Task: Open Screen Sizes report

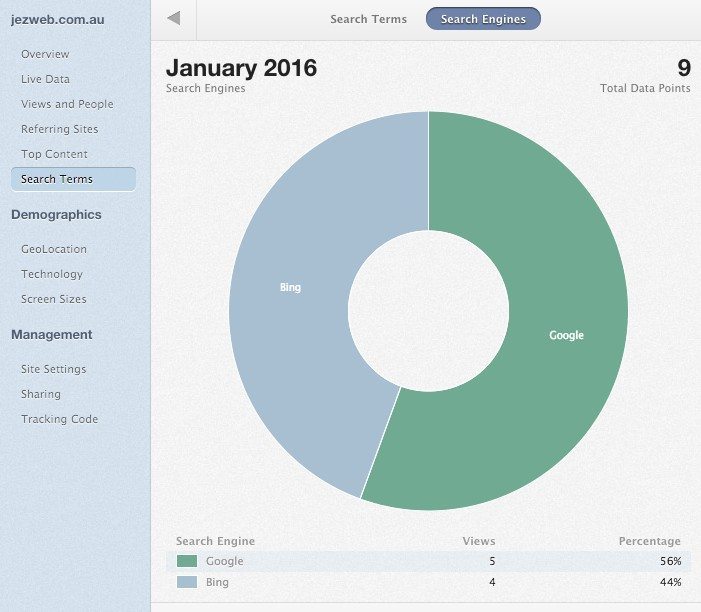Action: pyautogui.click(x=54, y=299)
